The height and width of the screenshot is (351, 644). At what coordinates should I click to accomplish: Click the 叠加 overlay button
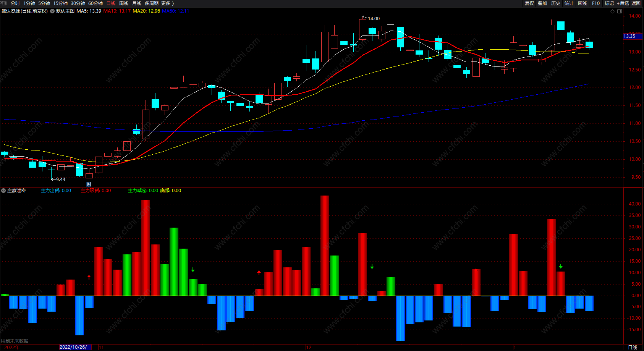coord(542,3)
